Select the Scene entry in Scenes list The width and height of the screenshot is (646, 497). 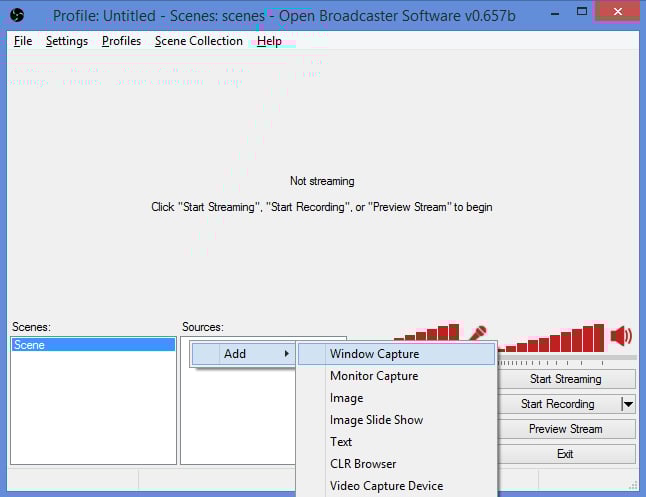pos(93,345)
